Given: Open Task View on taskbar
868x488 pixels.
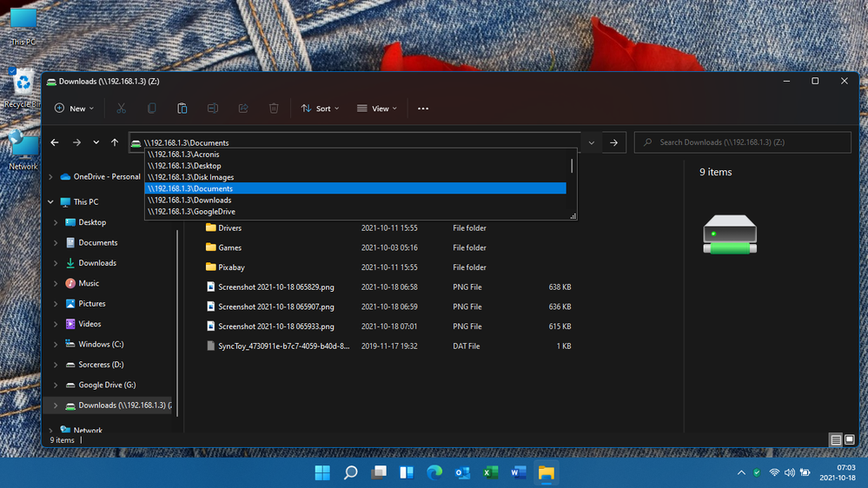Looking at the screenshot, I should coord(379,472).
